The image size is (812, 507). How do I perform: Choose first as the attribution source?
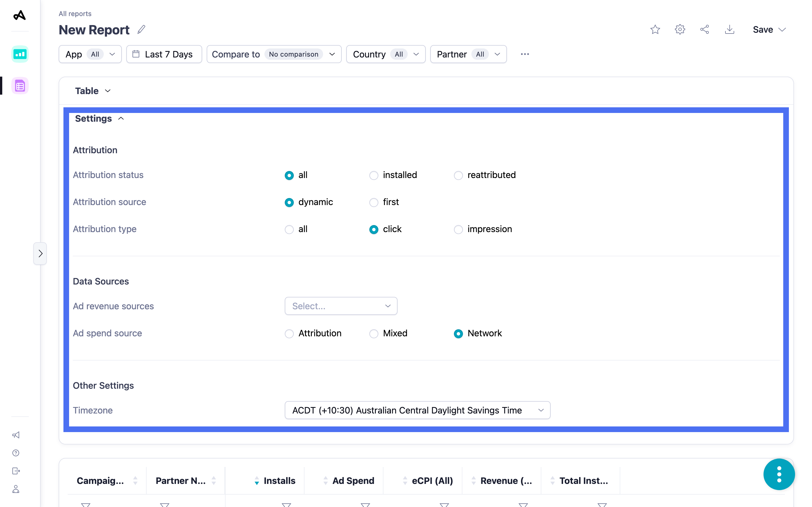[374, 202]
